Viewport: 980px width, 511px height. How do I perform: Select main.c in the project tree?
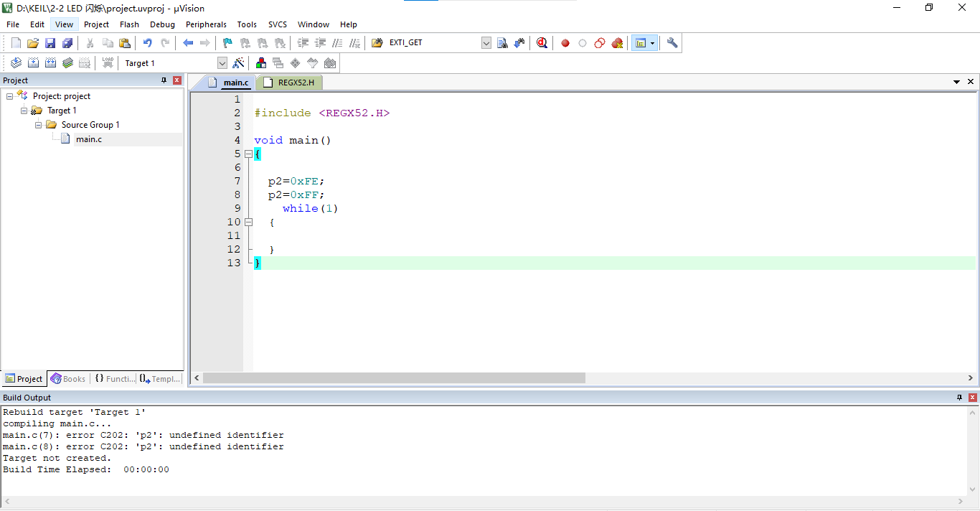click(x=89, y=139)
